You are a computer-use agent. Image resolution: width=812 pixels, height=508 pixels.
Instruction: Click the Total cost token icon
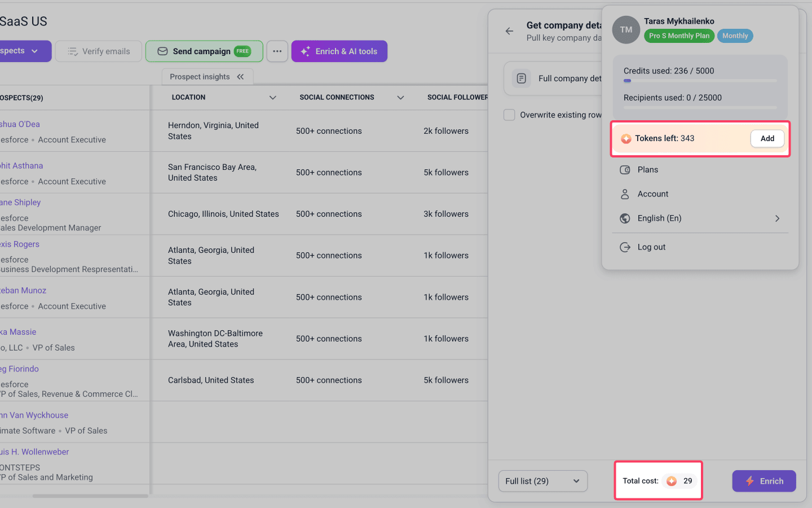(x=672, y=481)
